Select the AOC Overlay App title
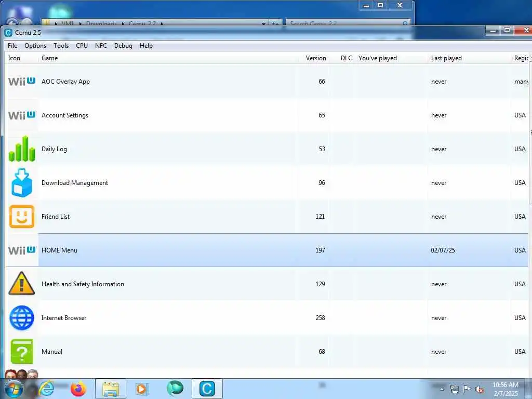The image size is (532, 399). pos(65,82)
